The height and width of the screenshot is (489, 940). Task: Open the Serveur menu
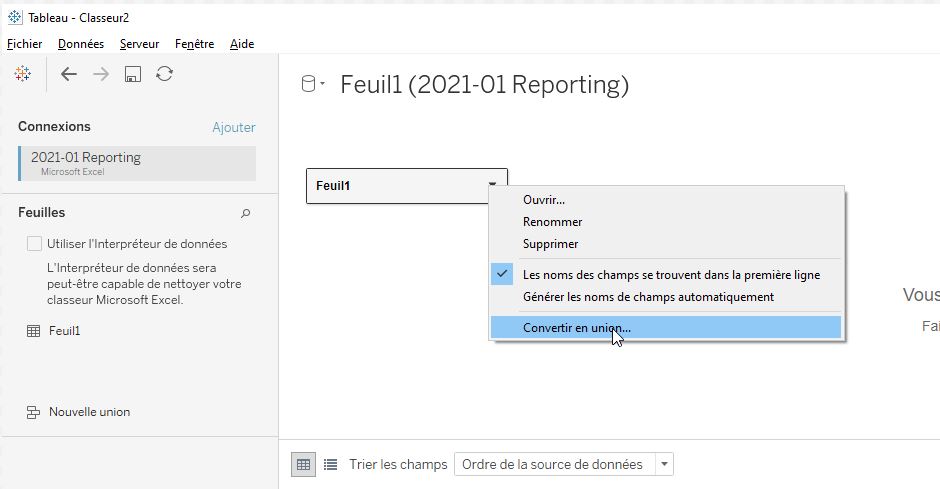click(x=140, y=44)
